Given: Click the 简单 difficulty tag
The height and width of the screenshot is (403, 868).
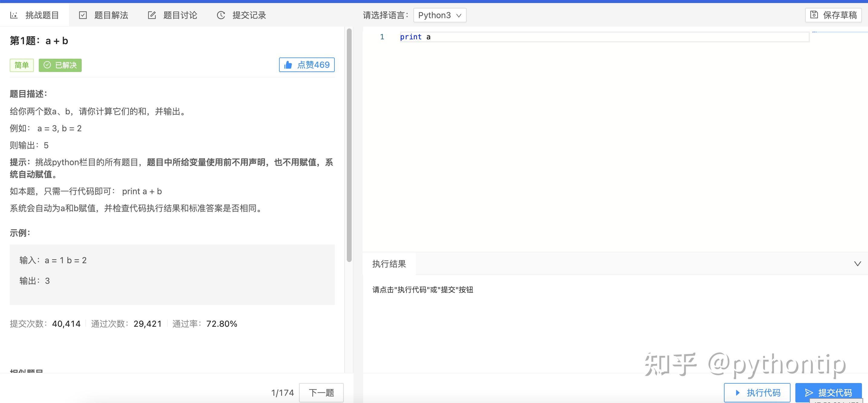Looking at the screenshot, I should click(x=21, y=65).
